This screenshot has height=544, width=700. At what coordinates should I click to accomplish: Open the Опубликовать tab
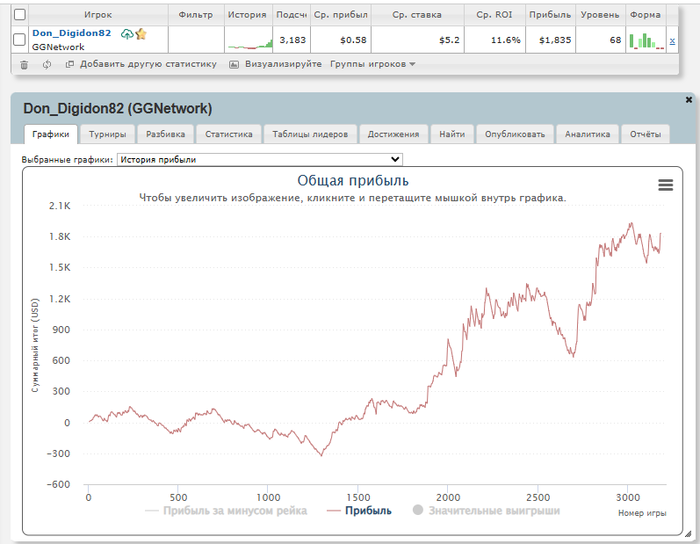(x=515, y=134)
